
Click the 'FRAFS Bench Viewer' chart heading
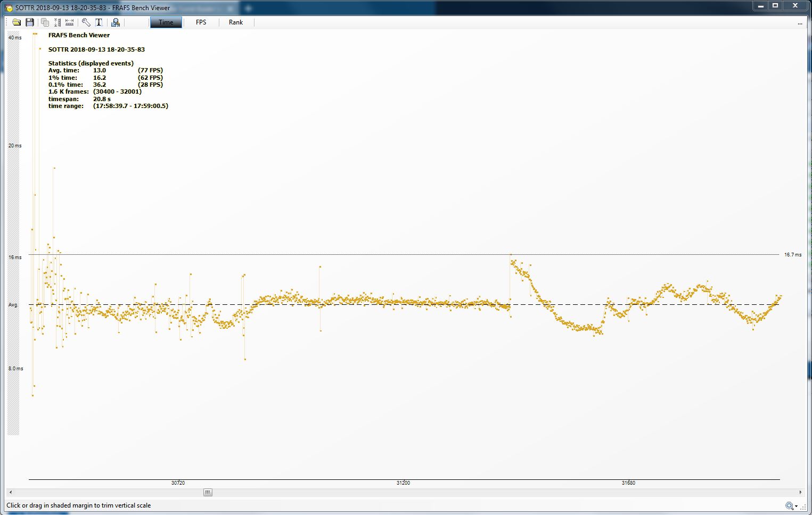point(79,35)
